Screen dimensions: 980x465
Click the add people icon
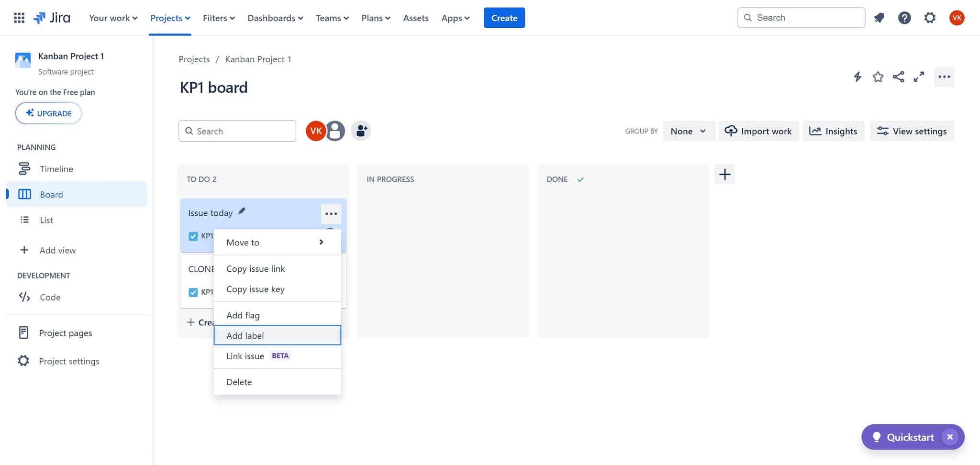coord(361,131)
